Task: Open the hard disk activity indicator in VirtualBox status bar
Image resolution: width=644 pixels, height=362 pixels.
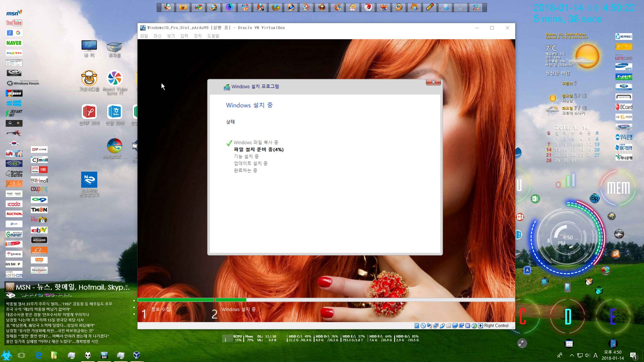Action: [417, 325]
